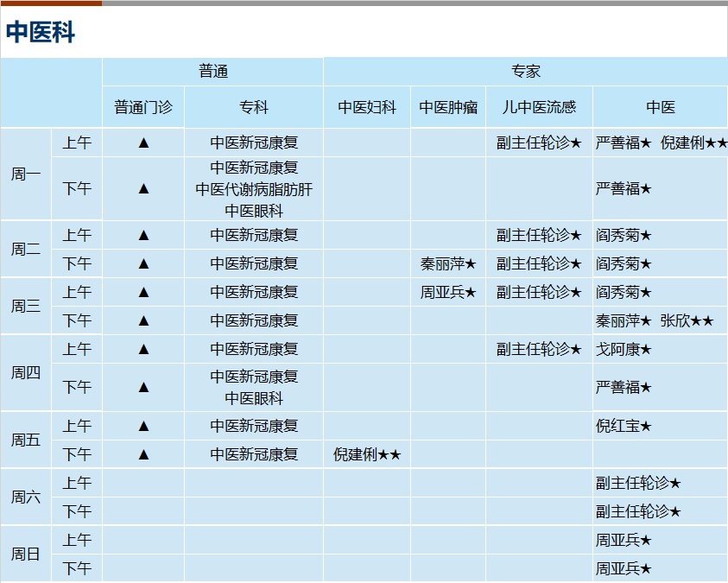Click the 儿中医流感 column header
Viewport: 728px width, 583px height.
(539, 107)
